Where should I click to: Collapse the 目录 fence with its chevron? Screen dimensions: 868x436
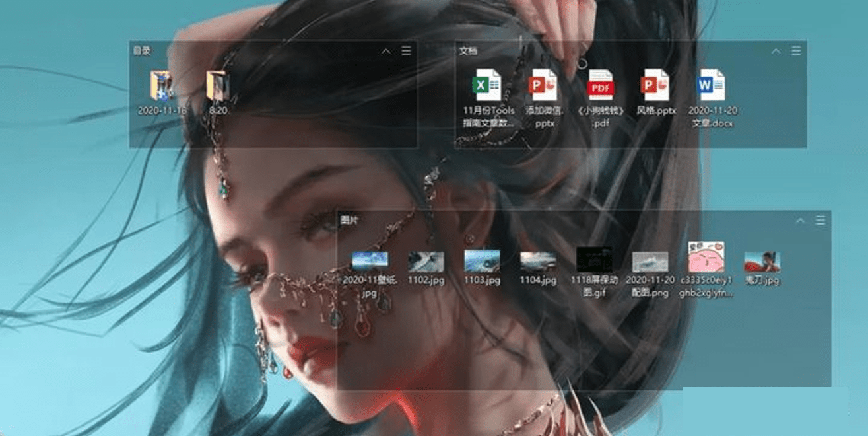(386, 51)
